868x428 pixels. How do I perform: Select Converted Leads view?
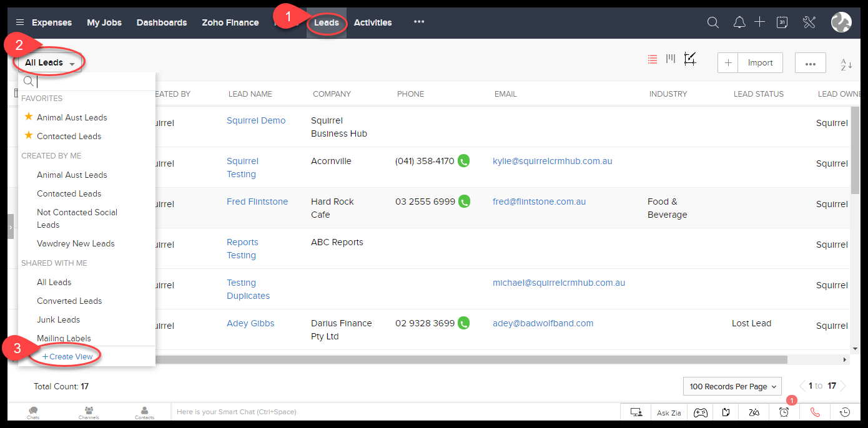coord(69,301)
